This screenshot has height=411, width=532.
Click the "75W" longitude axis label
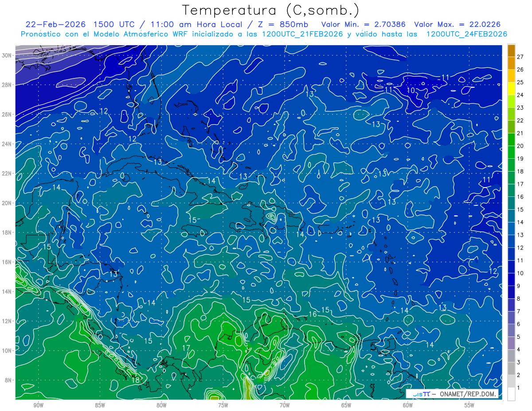(x=223, y=405)
